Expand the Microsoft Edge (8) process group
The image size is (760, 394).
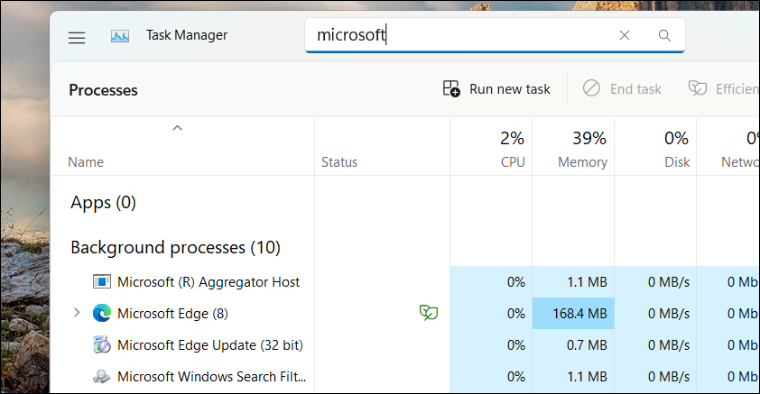[x=77, y=313]
